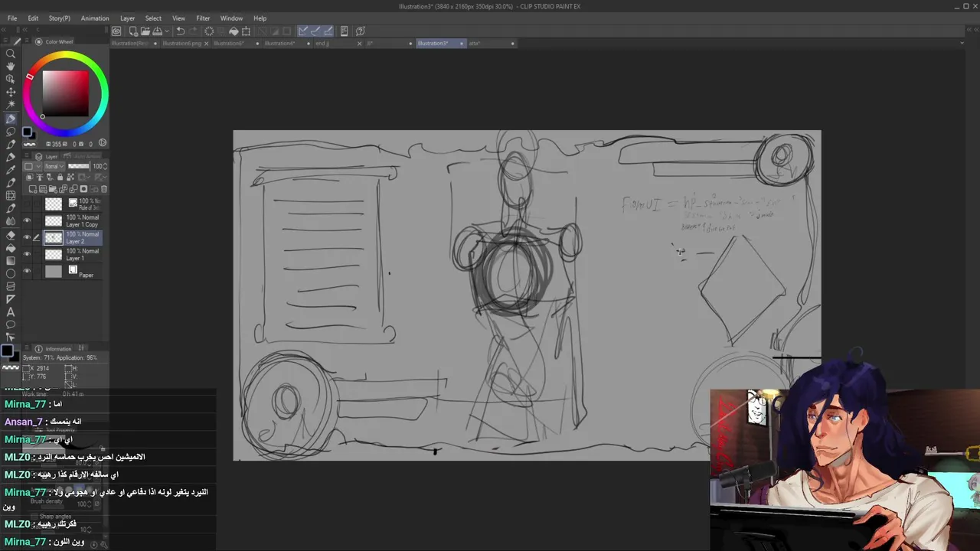
Task: Adjust the layer opacity slider
Action: [79, 166]
